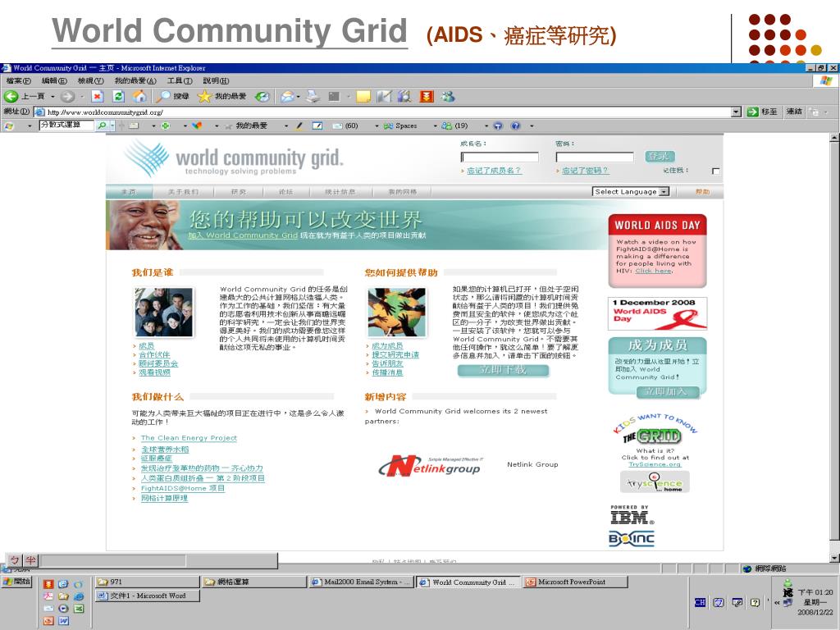Switch to 文件1 - Microsoft Word on taskbar
This screenshot has height=630, width=840.
(x=148, y=596)
